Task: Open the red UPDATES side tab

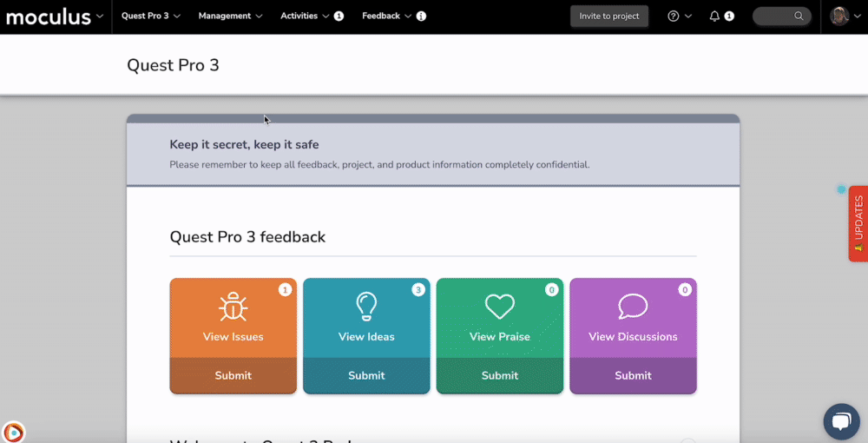Action: point(858,224)
